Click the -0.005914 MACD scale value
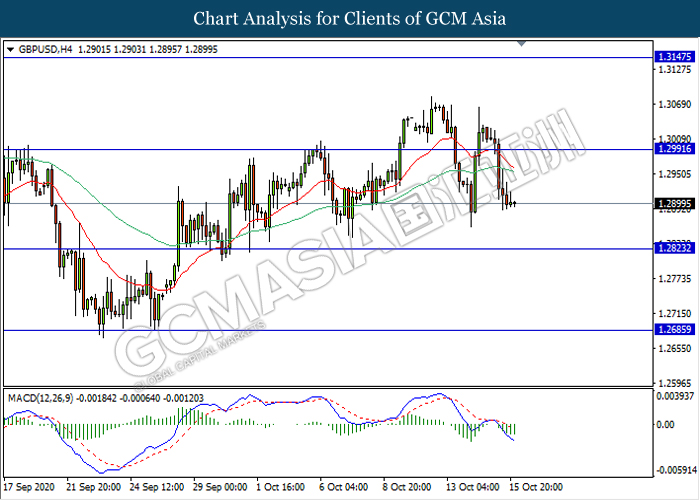This screenshot has height=500, width=700. click(x=675, y=470)
